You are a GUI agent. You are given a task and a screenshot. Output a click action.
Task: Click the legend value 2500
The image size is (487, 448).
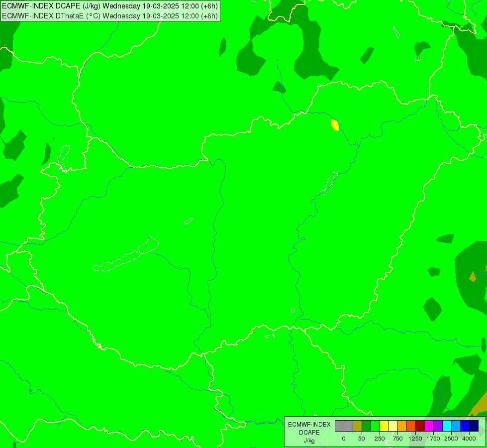(x=451, y=439)
